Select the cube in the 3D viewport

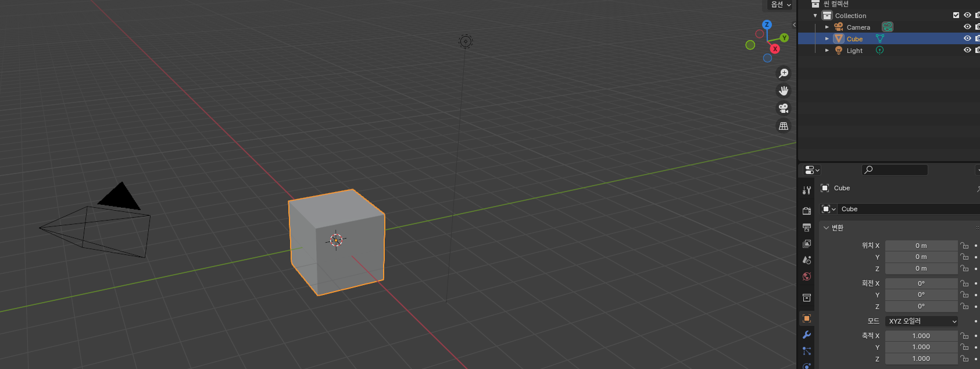point(337,242)
